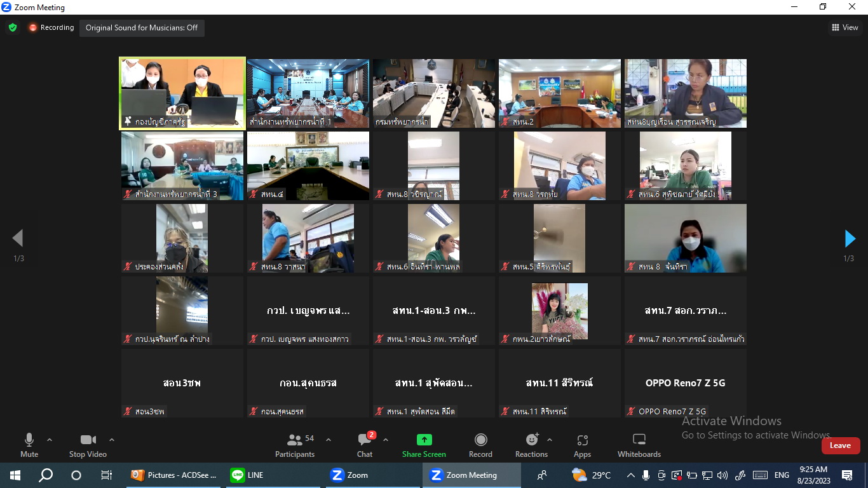Open the Windows Start menu
868x488 pixels.
15,475
